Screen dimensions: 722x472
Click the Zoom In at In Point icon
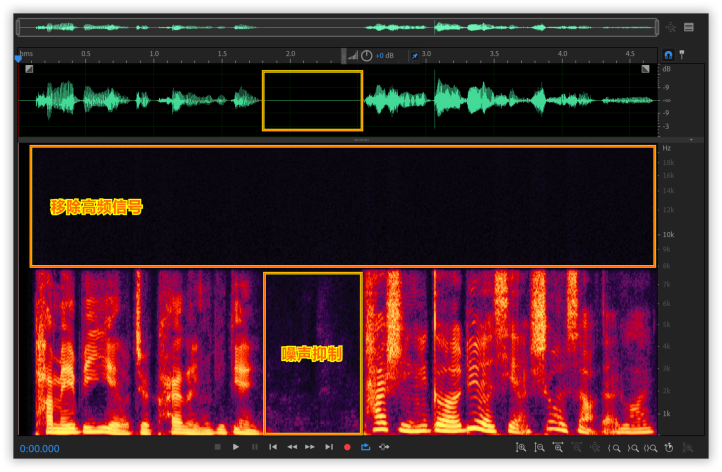[613, 448]
